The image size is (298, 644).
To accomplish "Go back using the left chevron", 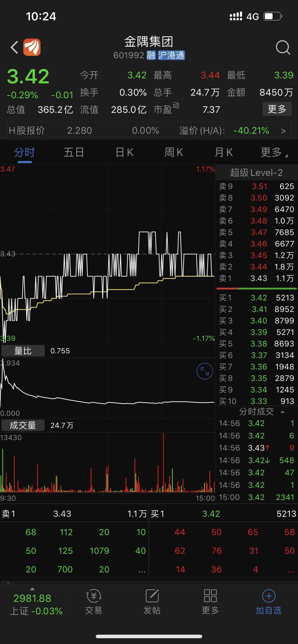I will [x=14, y=47].
